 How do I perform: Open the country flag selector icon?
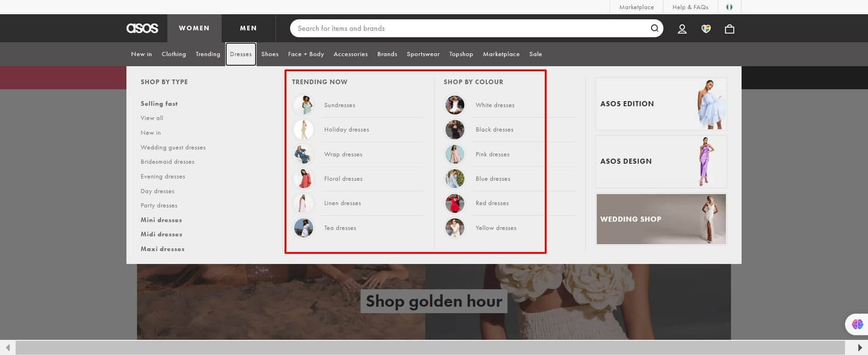coord(729,7)
